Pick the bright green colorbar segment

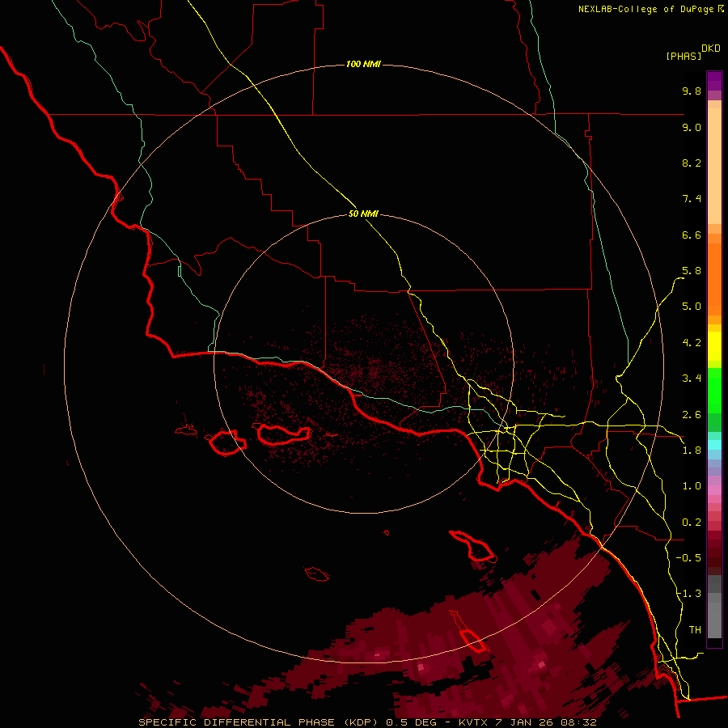point(714,391)
